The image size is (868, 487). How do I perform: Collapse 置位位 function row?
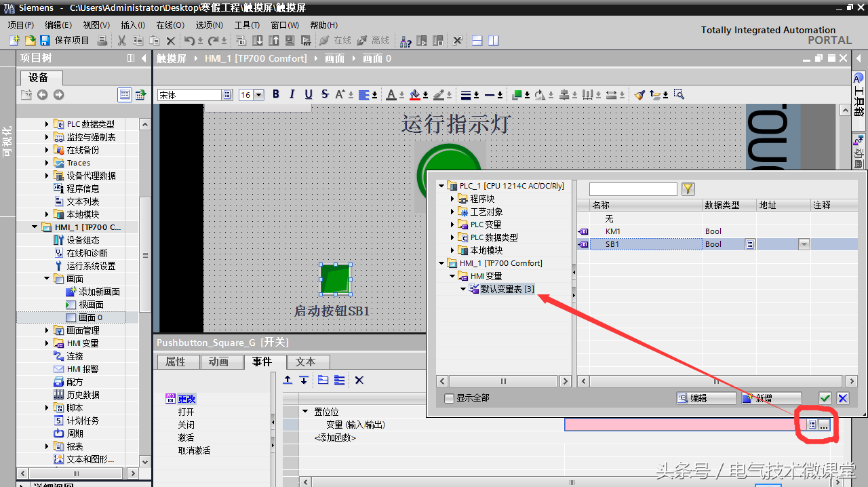(305, 412)
